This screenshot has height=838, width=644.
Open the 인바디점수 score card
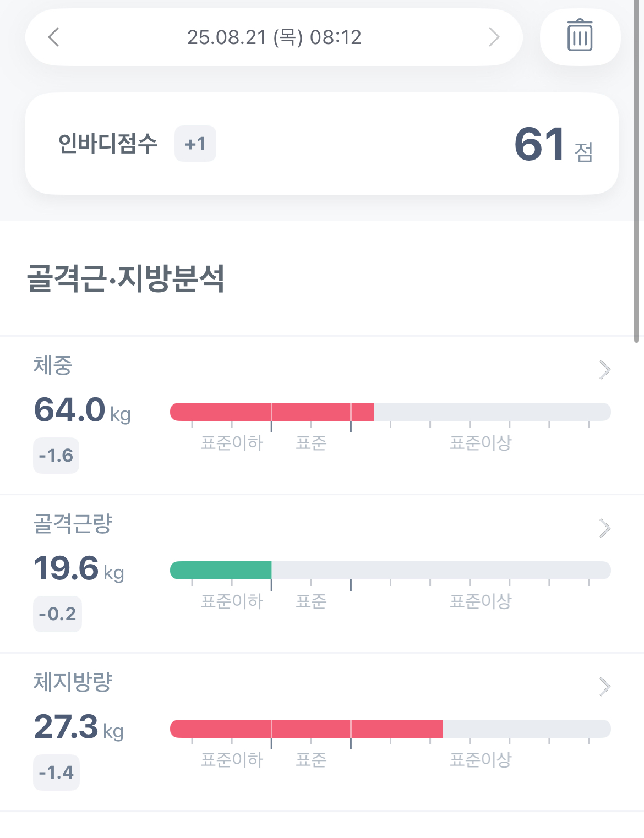pyautogui.click(x=322, y=144)
